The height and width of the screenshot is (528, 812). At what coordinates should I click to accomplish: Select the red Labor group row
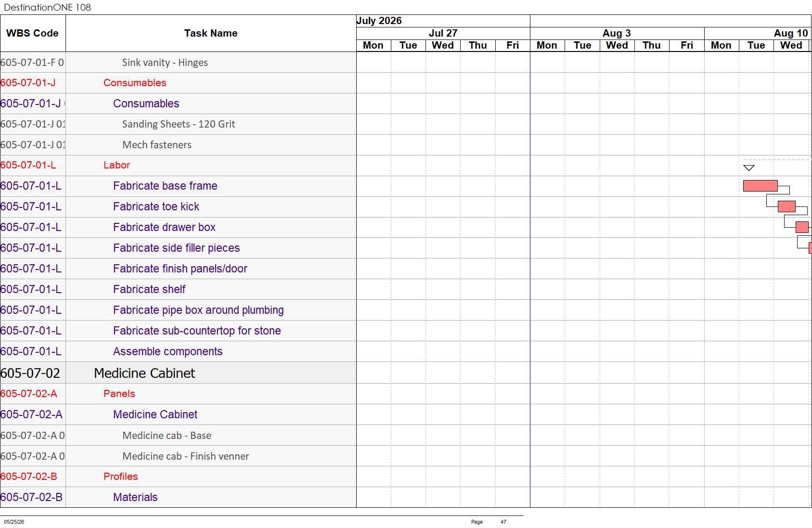(178, 165)
